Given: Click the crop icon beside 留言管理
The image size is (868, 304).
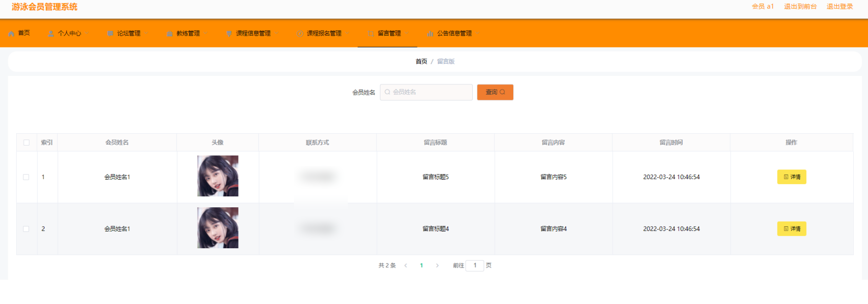Looking at the screenshot, I should (x=371, y=34).
